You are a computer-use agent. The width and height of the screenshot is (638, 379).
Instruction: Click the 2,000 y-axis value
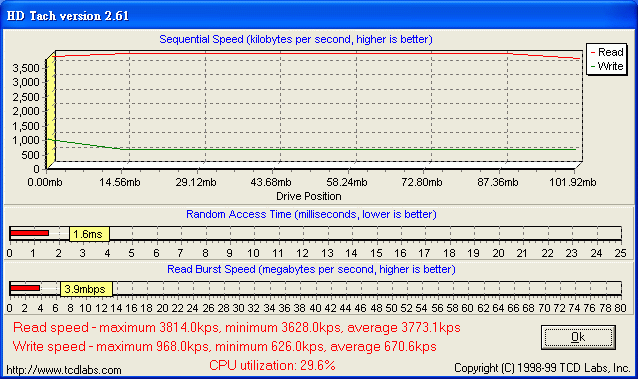(x=26, y=111)
